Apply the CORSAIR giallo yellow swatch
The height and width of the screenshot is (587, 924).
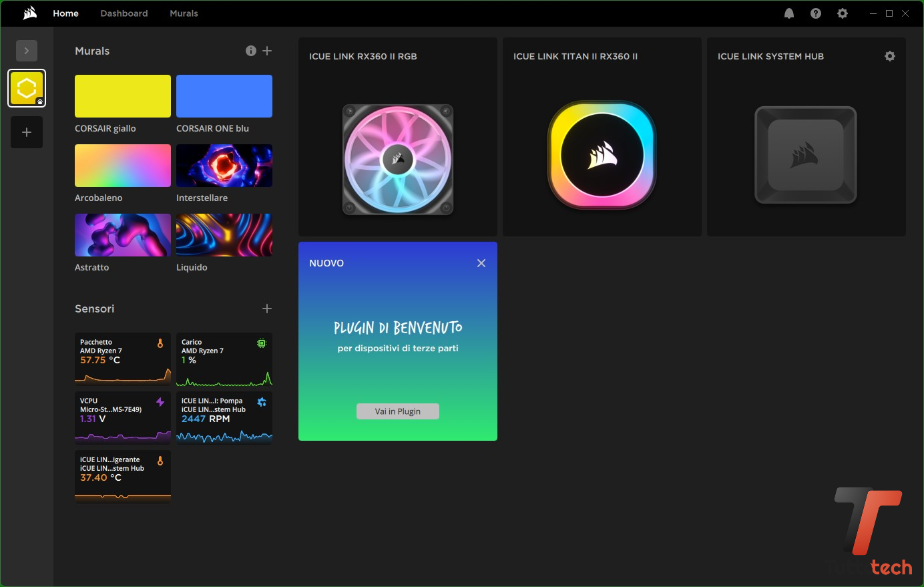pyautogui.click(x=123, y=96)
